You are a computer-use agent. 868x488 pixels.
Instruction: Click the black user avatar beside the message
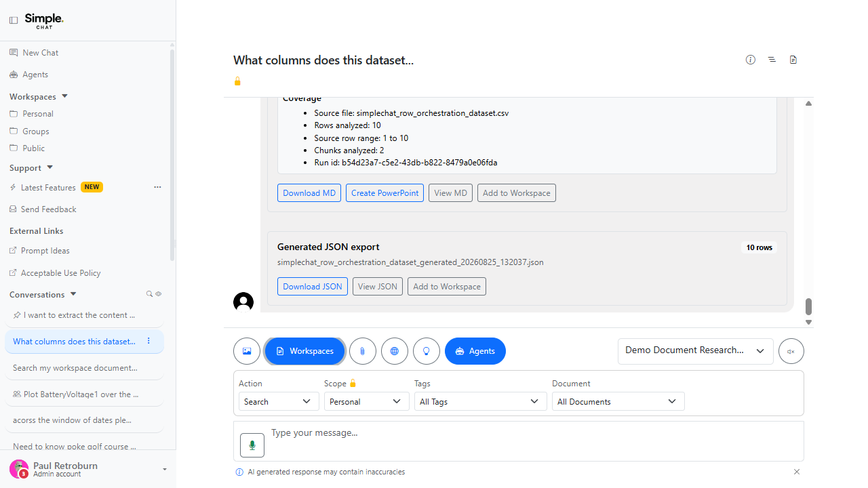point(243,302)
